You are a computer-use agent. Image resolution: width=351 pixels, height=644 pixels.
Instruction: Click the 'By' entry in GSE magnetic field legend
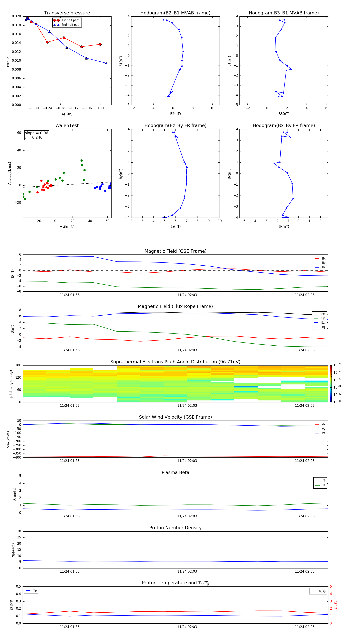tap(320, 263)
